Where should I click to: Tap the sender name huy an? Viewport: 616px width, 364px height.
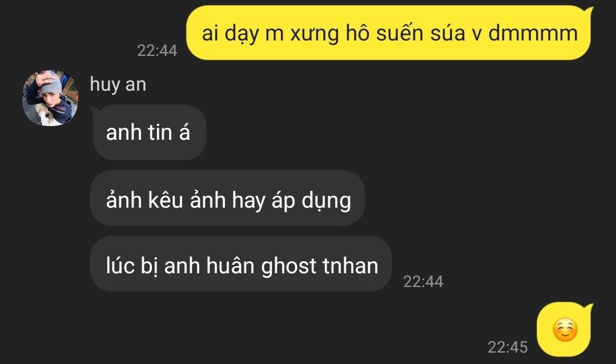(x=118, y=84)
